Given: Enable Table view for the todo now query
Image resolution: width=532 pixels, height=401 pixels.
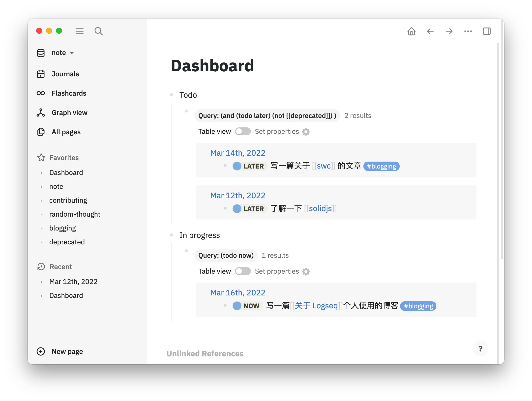Looking at the screenshot, I should click(243, 271).
